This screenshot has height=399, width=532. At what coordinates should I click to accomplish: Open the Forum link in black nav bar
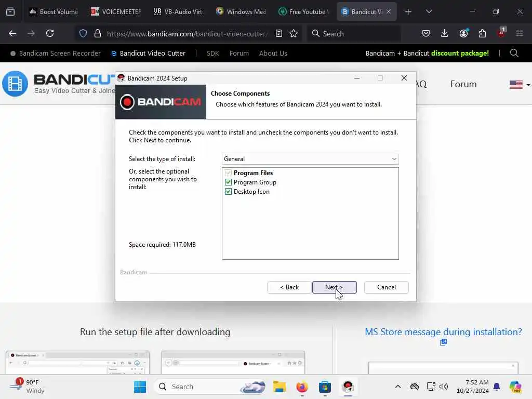[239, 54]
